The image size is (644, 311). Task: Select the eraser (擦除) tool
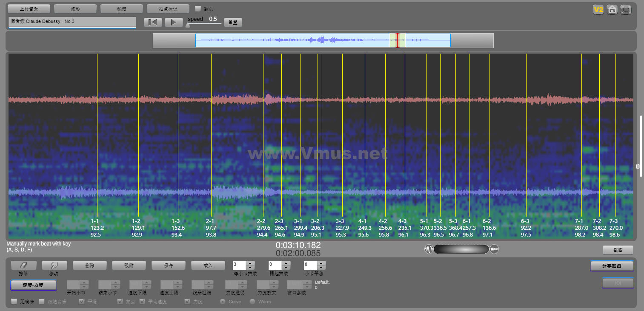tap(23, 265)
